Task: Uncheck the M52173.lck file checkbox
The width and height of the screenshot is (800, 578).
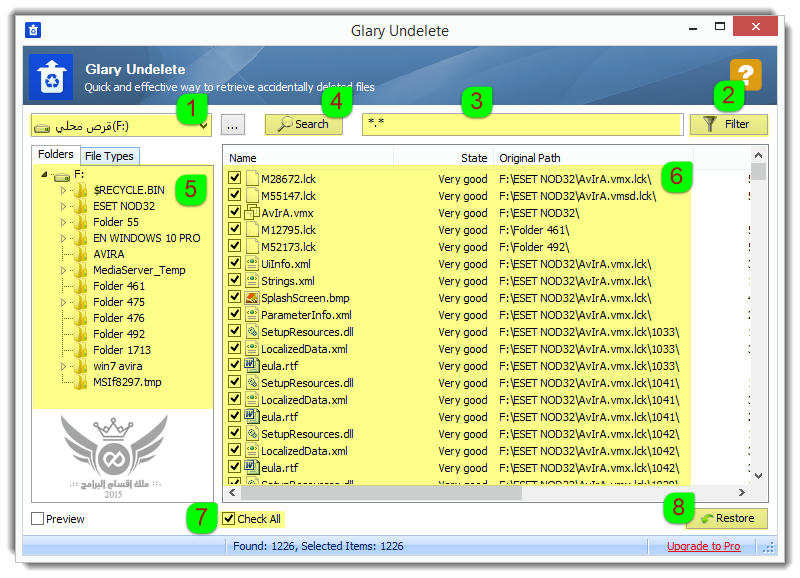Action: (235, 245)
